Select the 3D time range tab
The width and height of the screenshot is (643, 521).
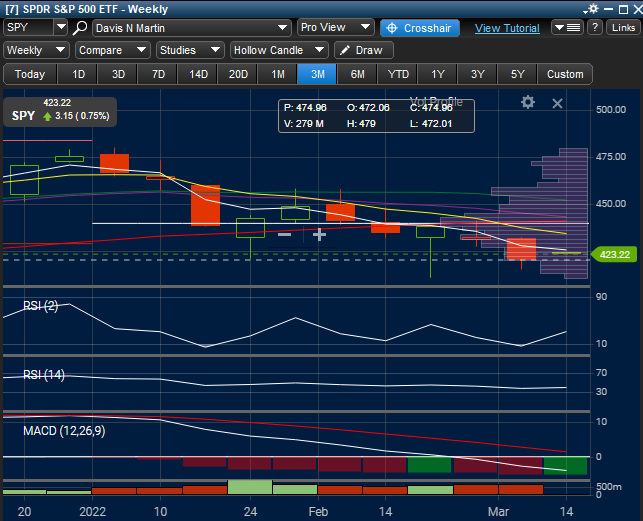point(118,74)
